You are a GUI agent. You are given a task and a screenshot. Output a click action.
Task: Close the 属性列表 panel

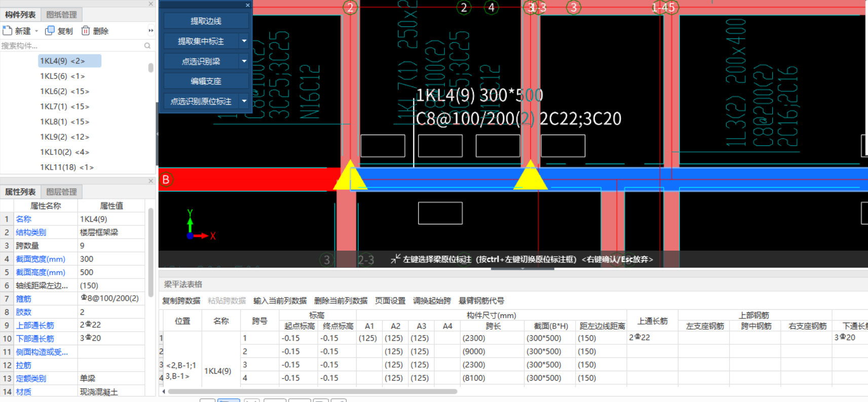pyautogui.click(x=150, y=181)
